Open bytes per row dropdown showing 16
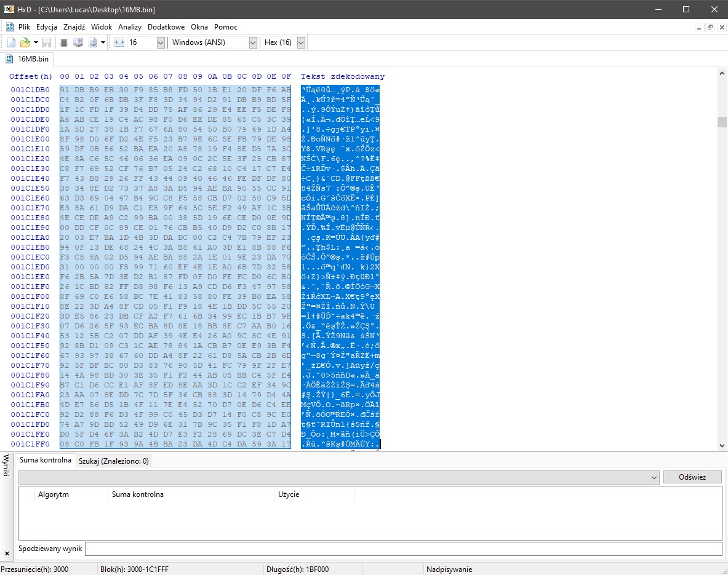Screen dimensions: 728x575 click(x=161, y=42)
